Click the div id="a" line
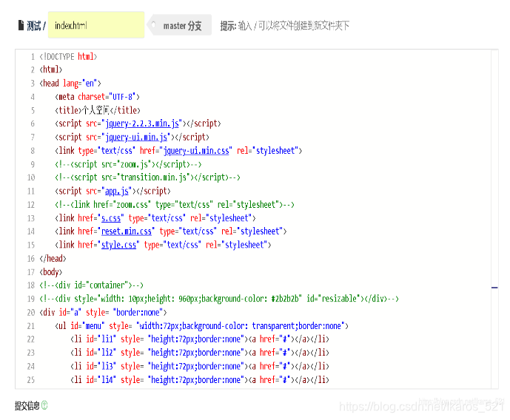Screen dimensions: 510x420 pos(103,313)
